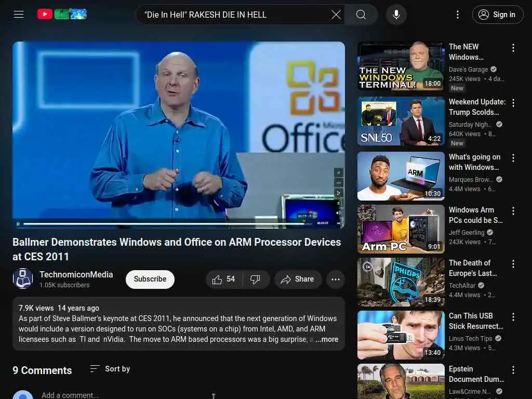The height and width of the screenshot is (399, 532).
Task: Click title 'Epstein Document Dum...'
Action: [x=476, y=374]
